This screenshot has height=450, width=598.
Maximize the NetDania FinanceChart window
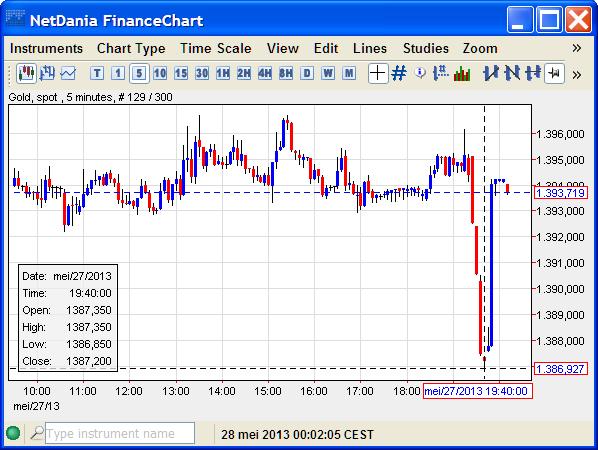(x=549, y=19)
